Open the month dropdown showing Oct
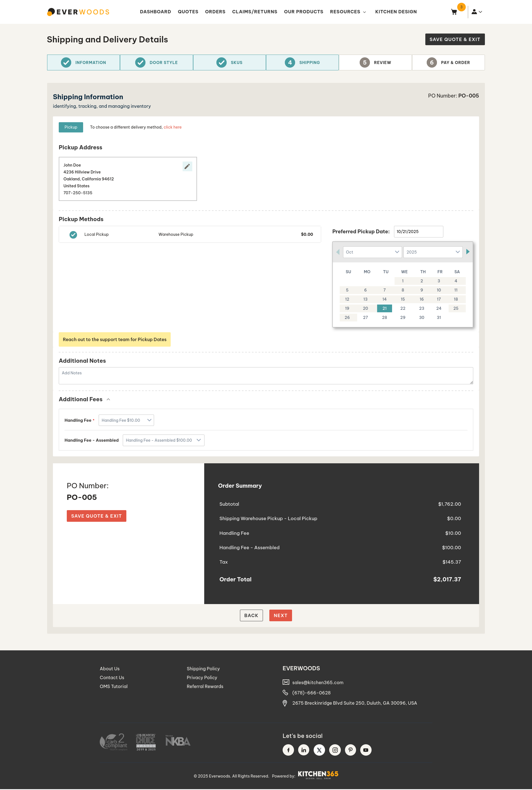 tap(372, 252)
